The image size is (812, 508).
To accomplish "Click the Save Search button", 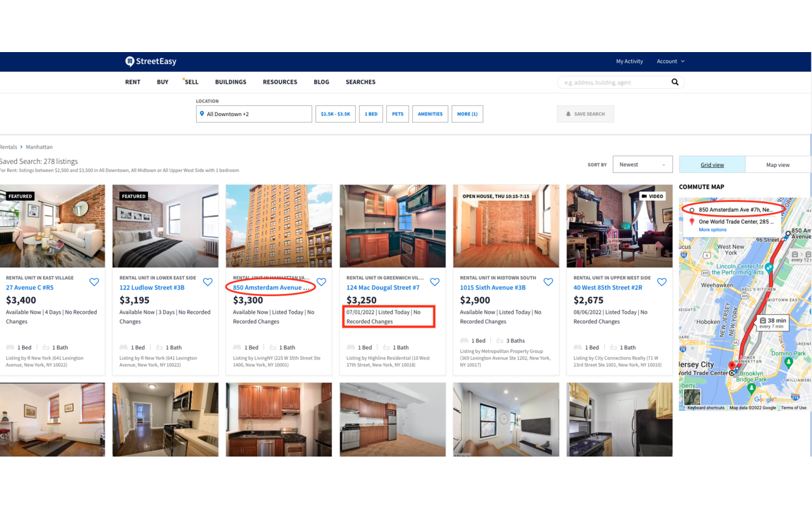I will 585,114.
